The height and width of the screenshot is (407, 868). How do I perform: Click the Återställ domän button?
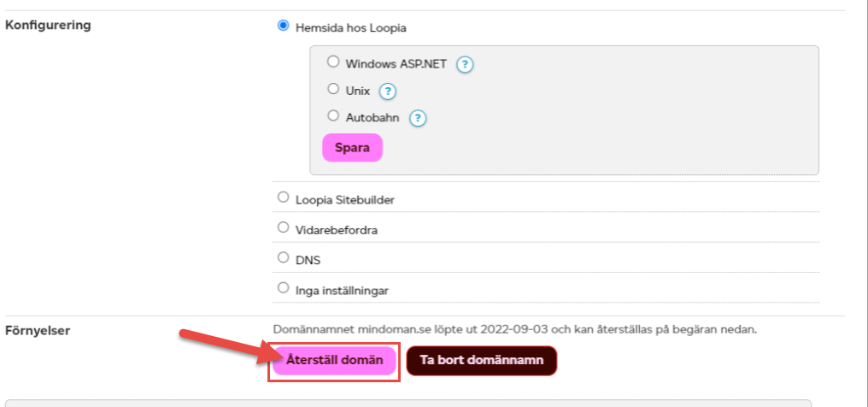pyautogui.click(x=334, y=361)
